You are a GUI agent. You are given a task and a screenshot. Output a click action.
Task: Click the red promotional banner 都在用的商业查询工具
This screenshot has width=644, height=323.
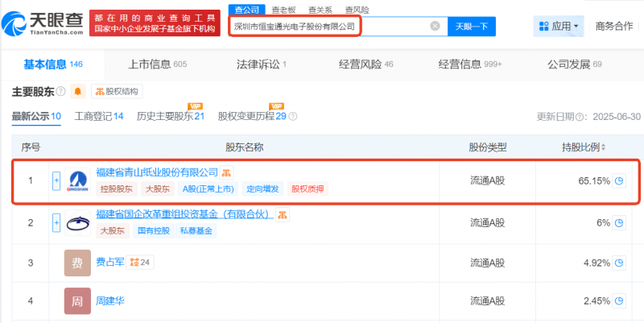pyautogui.click(x=155, y=23)
